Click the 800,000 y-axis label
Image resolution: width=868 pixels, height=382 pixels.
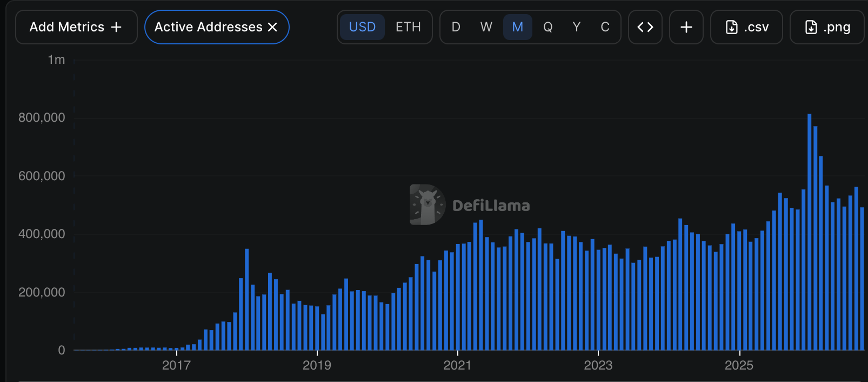42,117
